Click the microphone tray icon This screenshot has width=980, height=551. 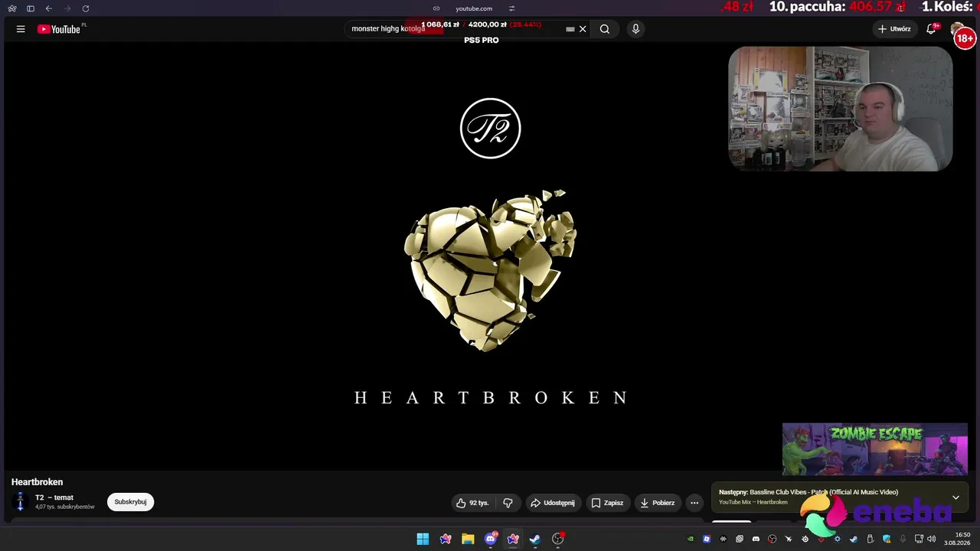coord(903,539)
